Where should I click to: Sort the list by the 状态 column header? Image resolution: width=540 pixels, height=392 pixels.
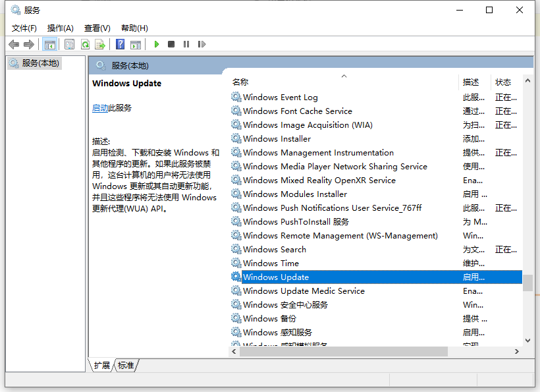click(x=503, y=82)
